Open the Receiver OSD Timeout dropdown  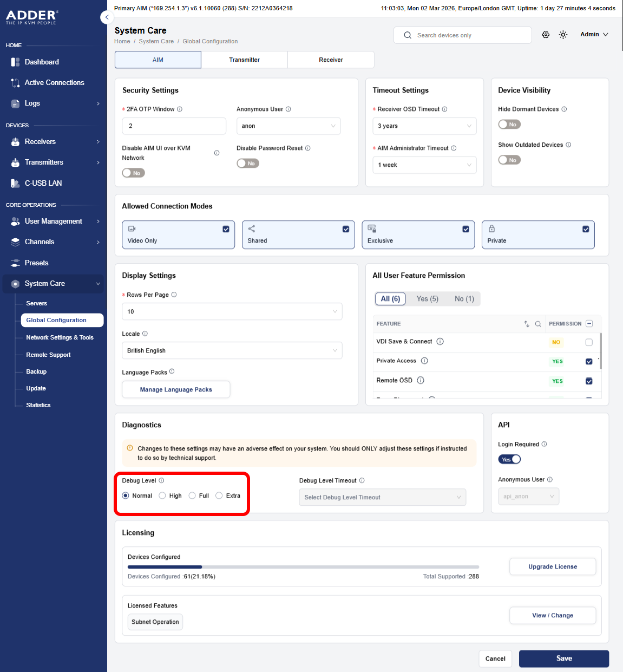tap(424, 126)
